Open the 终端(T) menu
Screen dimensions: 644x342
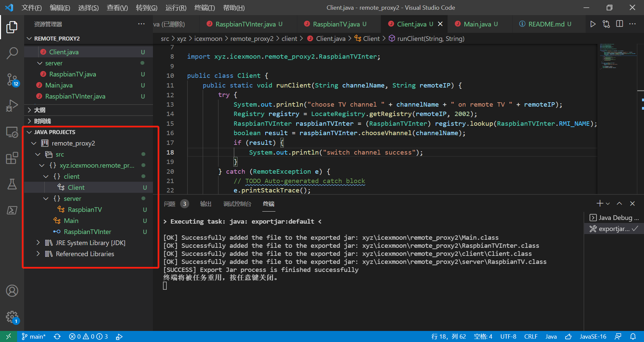(205, 8)
